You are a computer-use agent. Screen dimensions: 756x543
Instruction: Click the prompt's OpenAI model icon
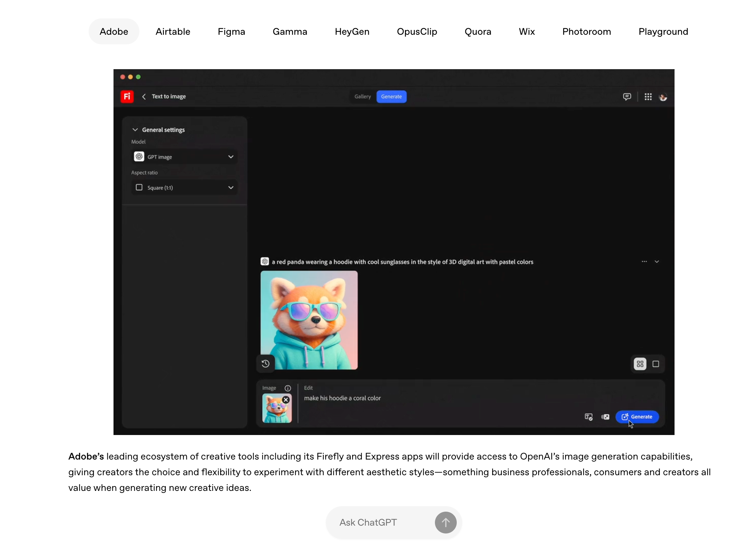(265, 262)
